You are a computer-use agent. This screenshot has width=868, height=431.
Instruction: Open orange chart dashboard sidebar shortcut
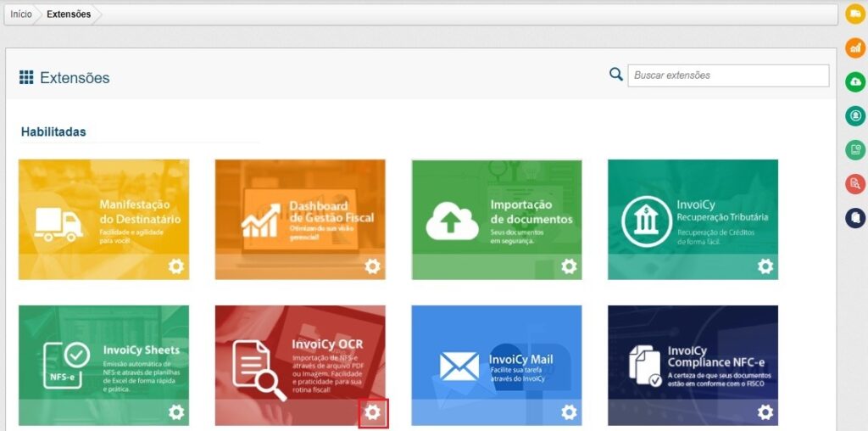(855, 48)
